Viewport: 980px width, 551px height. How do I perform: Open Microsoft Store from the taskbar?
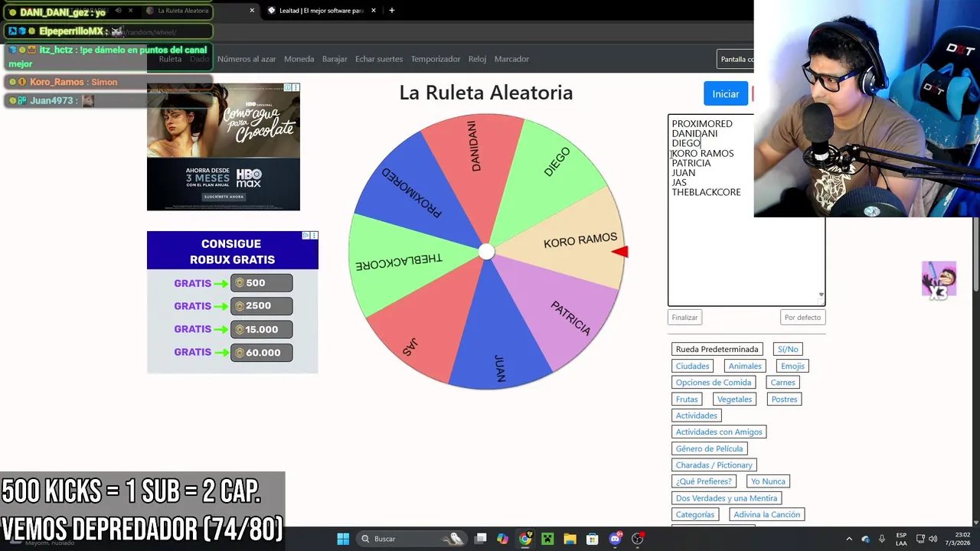click(592, 539)
